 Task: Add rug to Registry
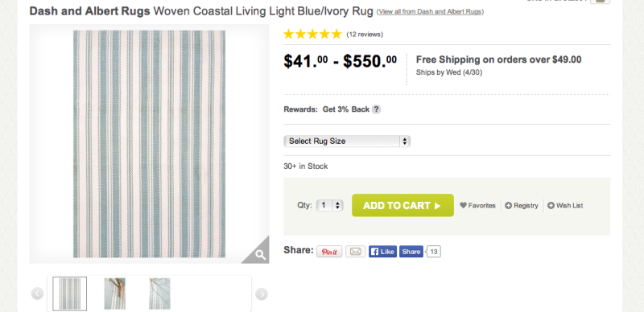(x=522, y=206)
